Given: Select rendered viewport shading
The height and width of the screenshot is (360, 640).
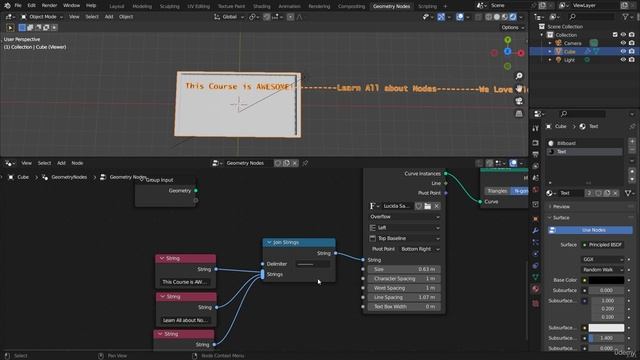Looking at the screenshot, I should click(x=513, y=17).
